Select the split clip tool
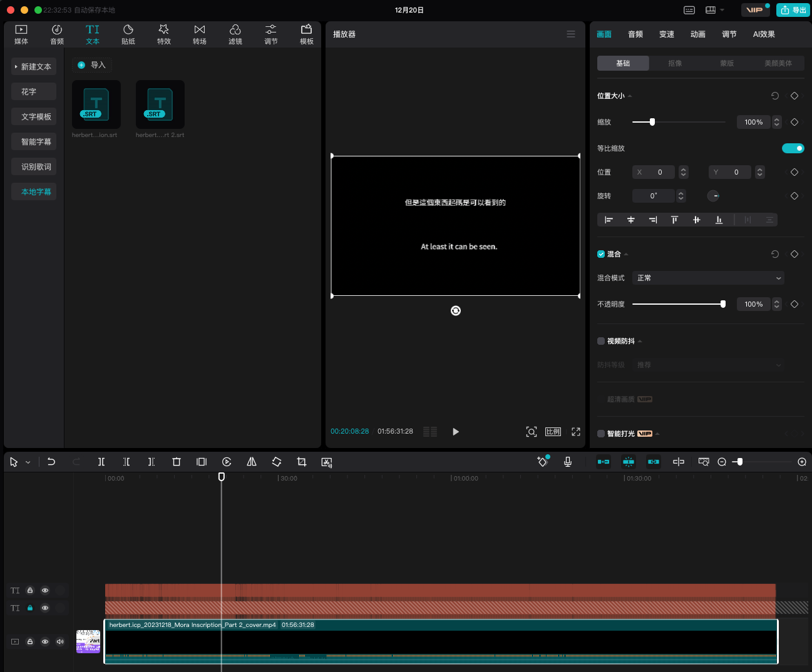Viewport: 812px width, 672px height. (x=101, y=462)
